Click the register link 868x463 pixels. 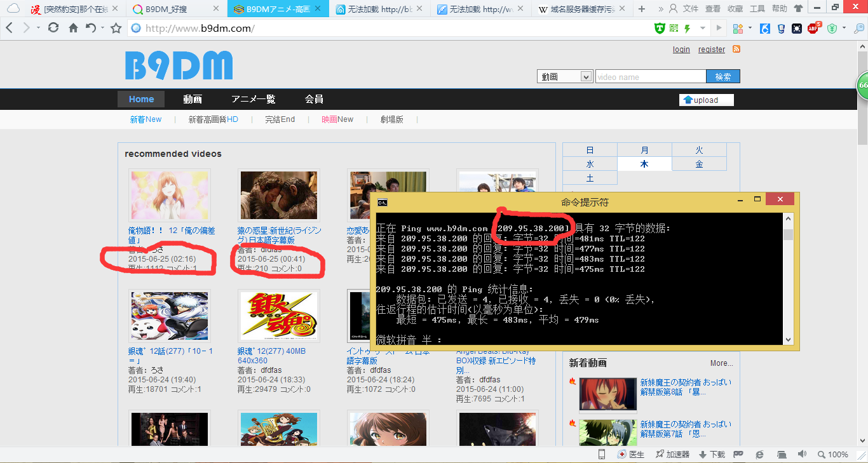point(712,50)
